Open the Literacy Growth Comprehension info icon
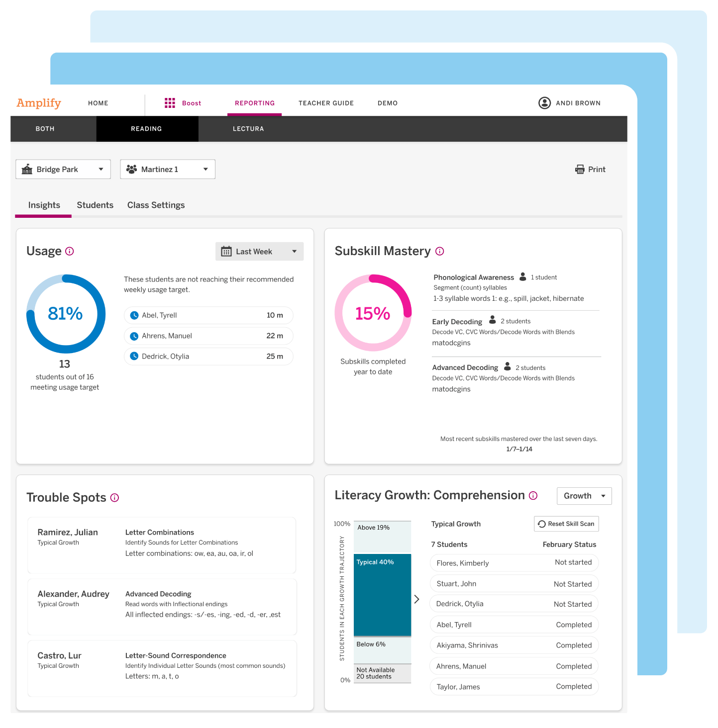The height and width of the screenshot is (728, 718). click(x=533, y=496)
